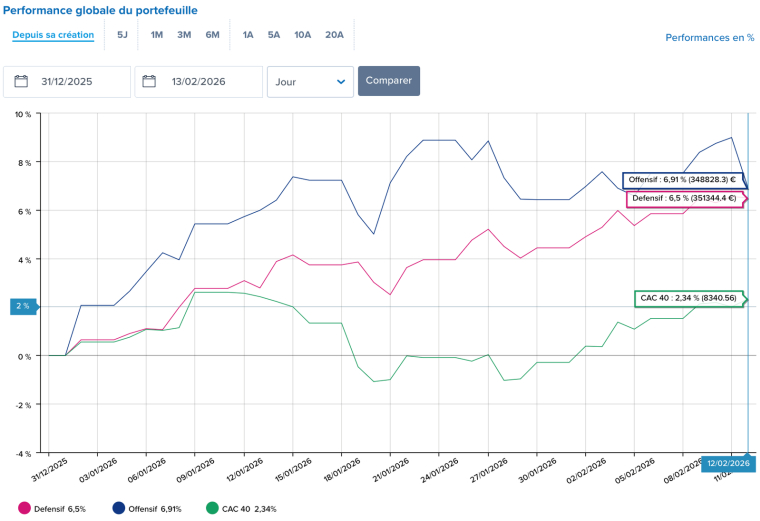Choose the 3M period range

pyautogui.click(x=184, y=35)
